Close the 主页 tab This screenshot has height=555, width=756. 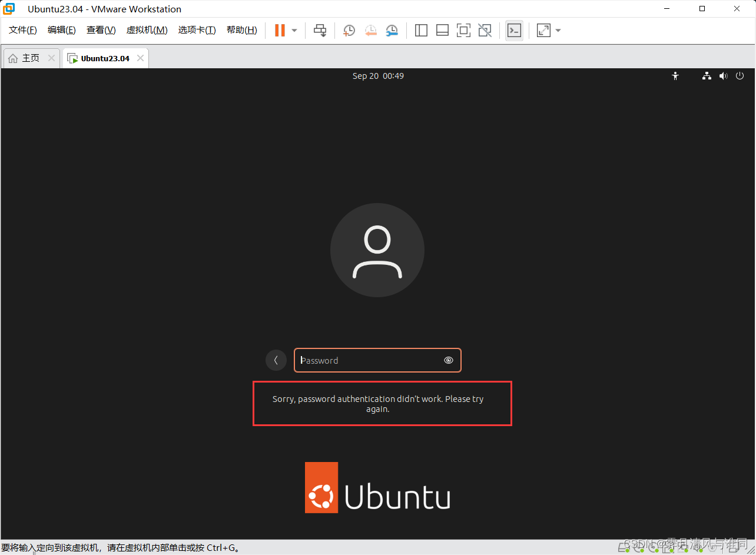(x=51, y=58)
